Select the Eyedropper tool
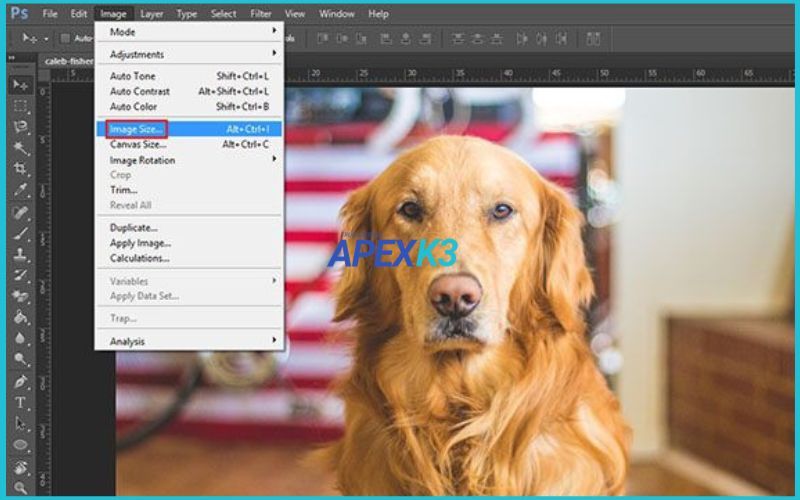 [x=20, y=191]
